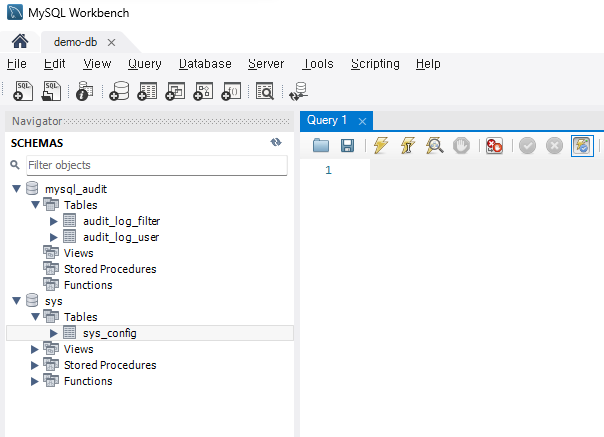Select the audit_log_filter table

pyautogui.click(x=121, y=221)
